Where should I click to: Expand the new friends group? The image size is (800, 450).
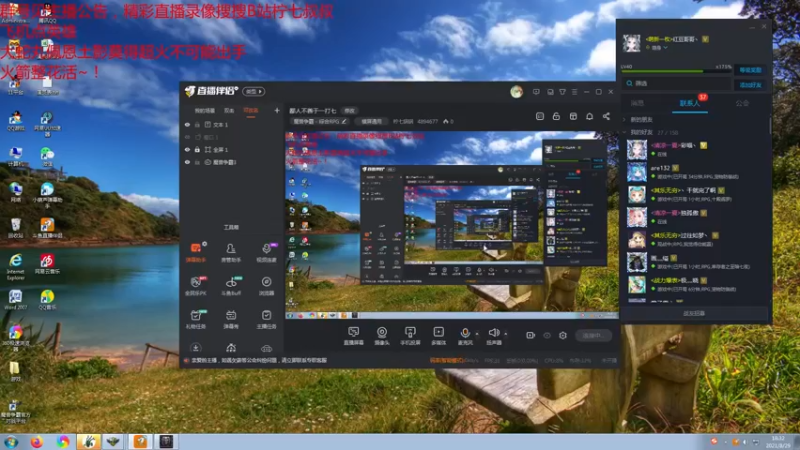click(x=624, y=119)
